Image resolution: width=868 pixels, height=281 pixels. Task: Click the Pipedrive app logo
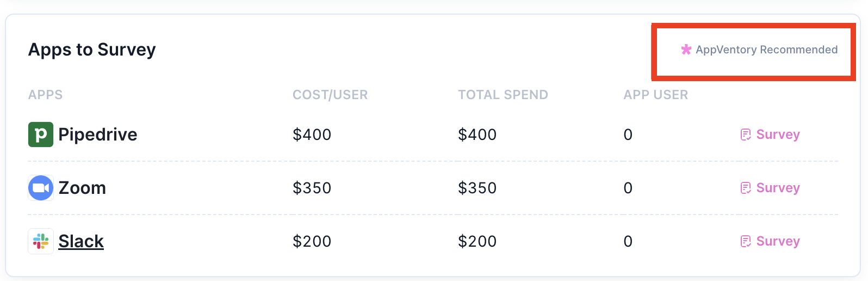pos(41,135)
